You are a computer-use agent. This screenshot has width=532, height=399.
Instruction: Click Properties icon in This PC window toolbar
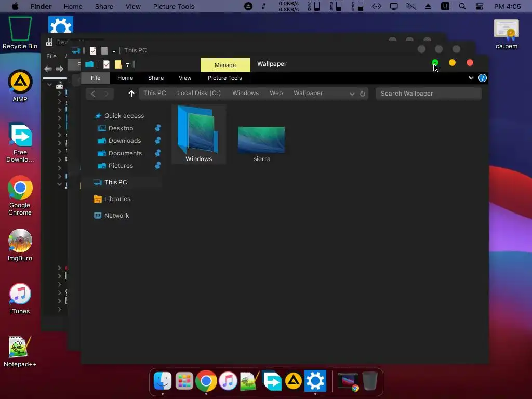[92, 50]
